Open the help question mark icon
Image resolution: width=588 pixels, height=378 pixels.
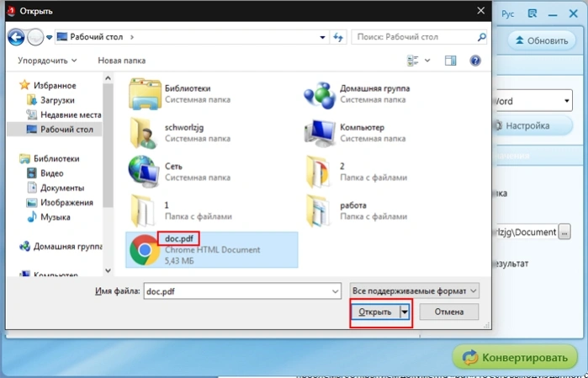coord(475,61)
